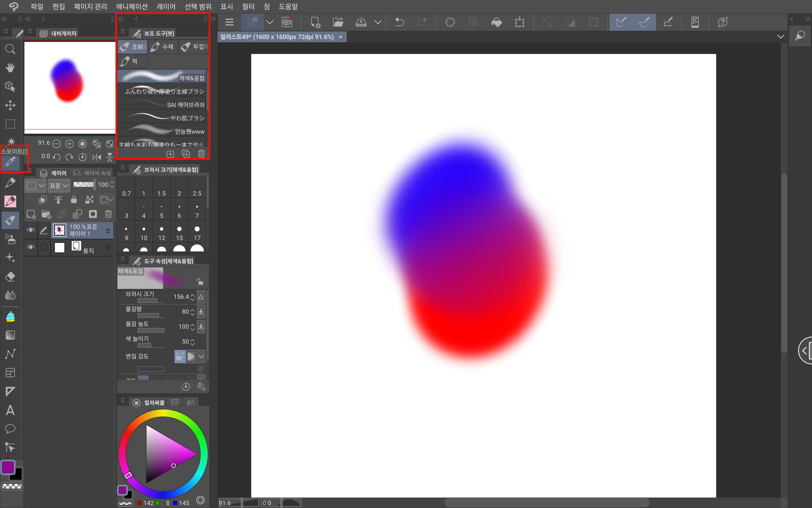Screen dimensions: 812x508
Task: Open 물감 농도 dynamics settings button
Action: click(x=201, y=326)
